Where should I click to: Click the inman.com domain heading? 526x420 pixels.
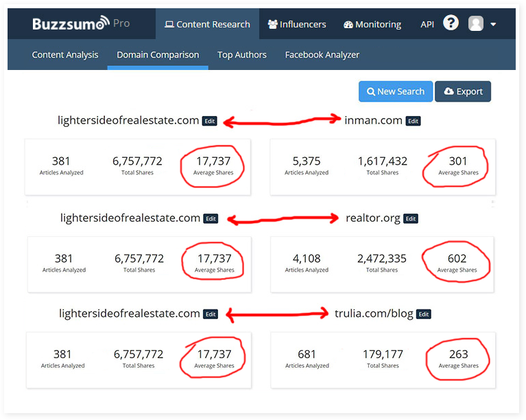[373, 120]
